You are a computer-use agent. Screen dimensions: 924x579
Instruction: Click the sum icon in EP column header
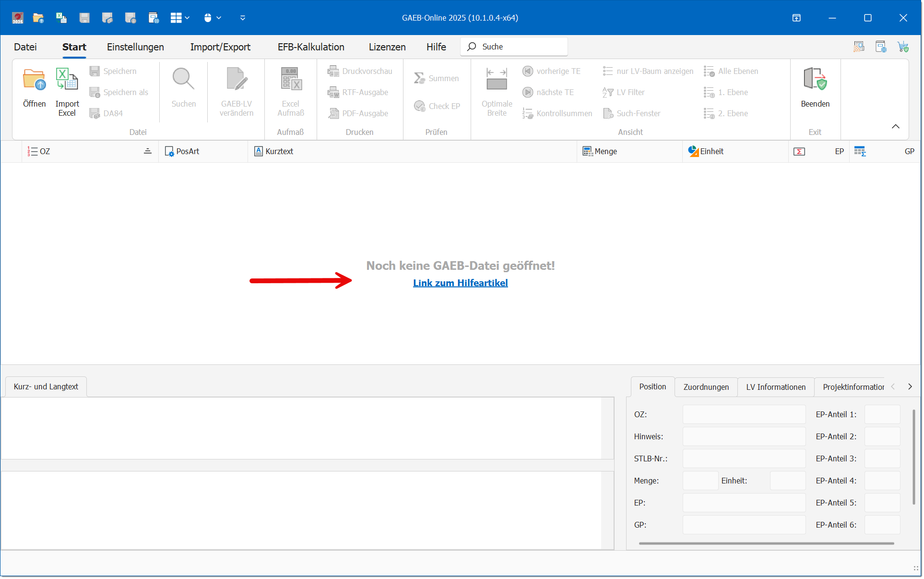[x=799, y=151]
